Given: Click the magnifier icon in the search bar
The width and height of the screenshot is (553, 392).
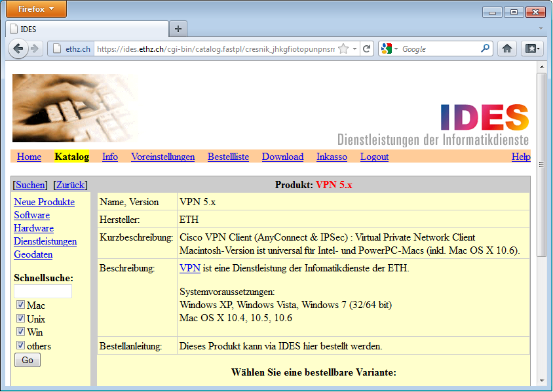Looking at the screenshot, I should click(486, 49).
